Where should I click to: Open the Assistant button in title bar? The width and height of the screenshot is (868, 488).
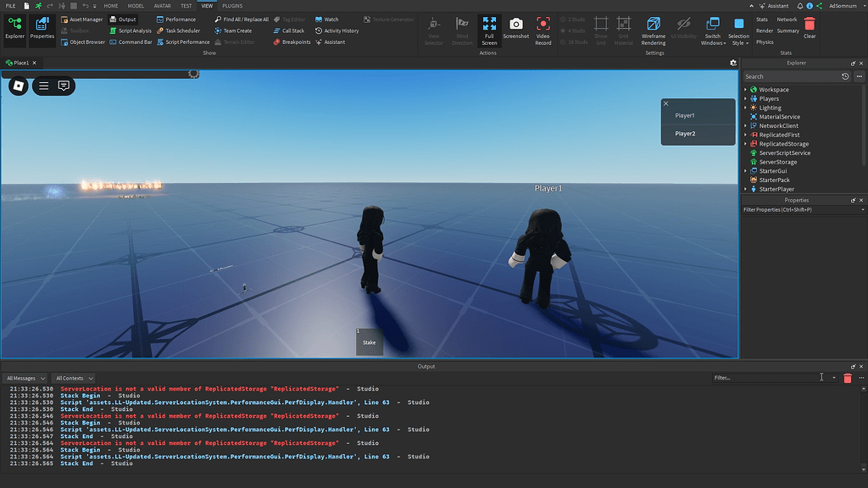[x=774, y=6]
